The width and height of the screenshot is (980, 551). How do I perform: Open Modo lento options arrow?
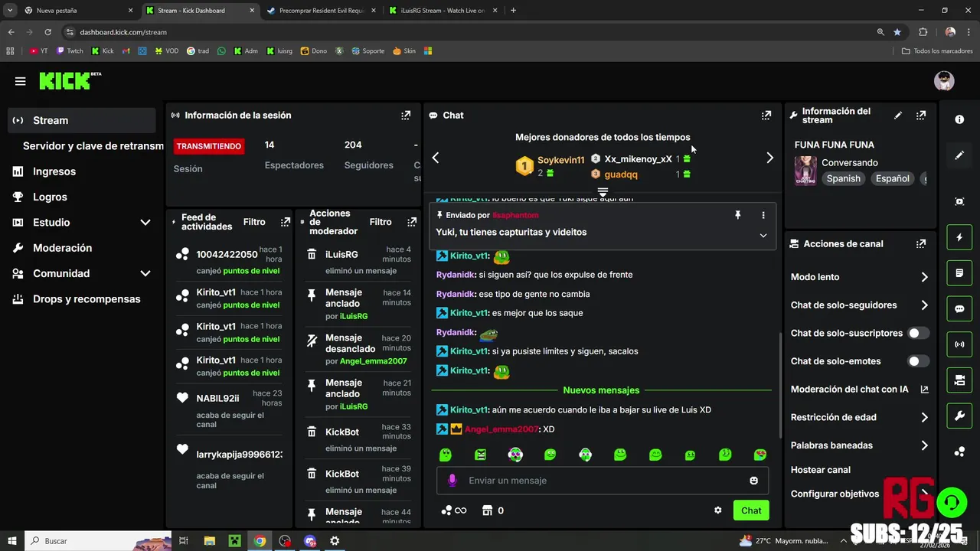click(924, 277)
